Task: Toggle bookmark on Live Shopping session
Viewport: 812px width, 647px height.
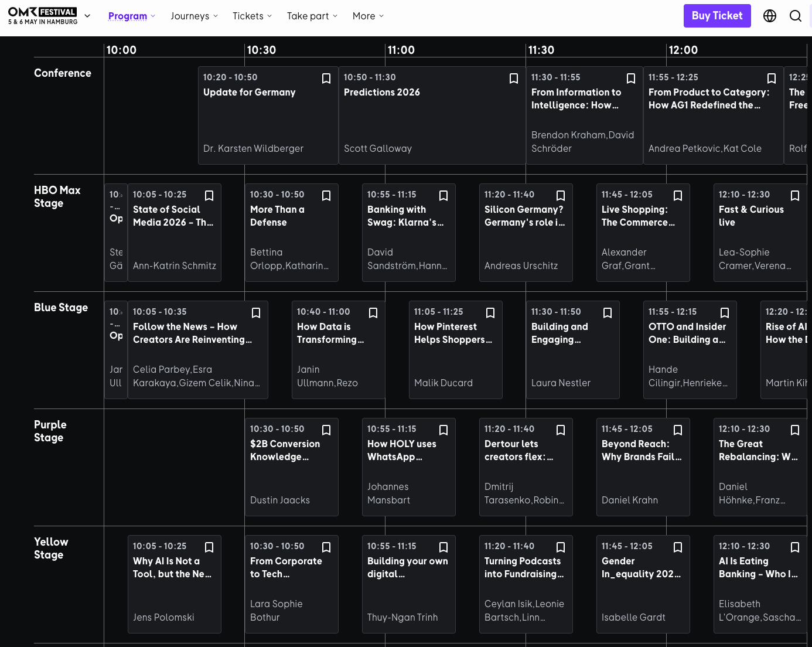Action: [678, 195]
